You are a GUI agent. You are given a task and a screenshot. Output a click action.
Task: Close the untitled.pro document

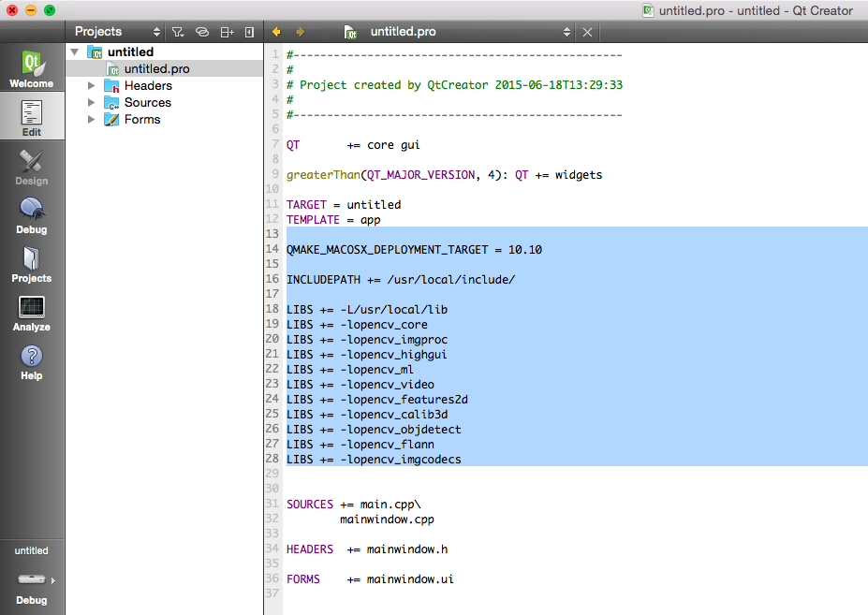[x=587, y=32]
